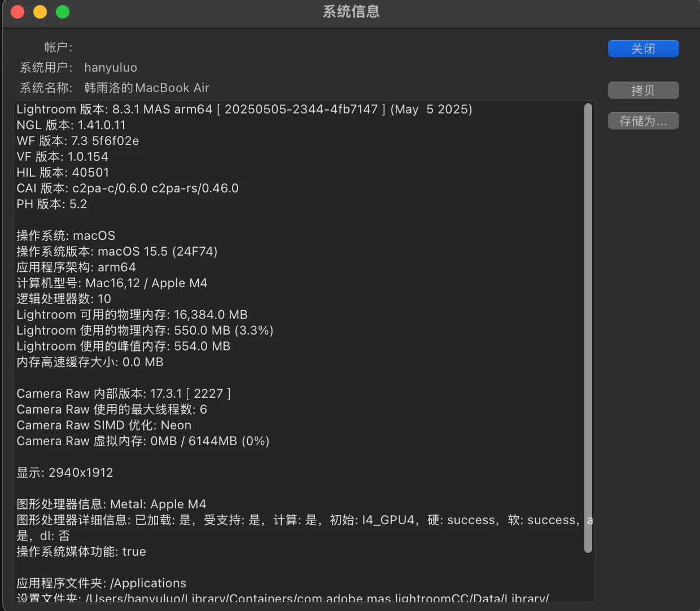Click the 系统用户: label

pyautogui.click(x=46, y=68)
